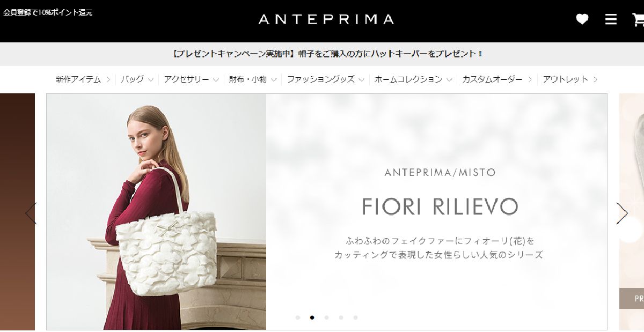644x332 pixels.
Task: Open the アウトレット menu item
Action: [570, 79]
